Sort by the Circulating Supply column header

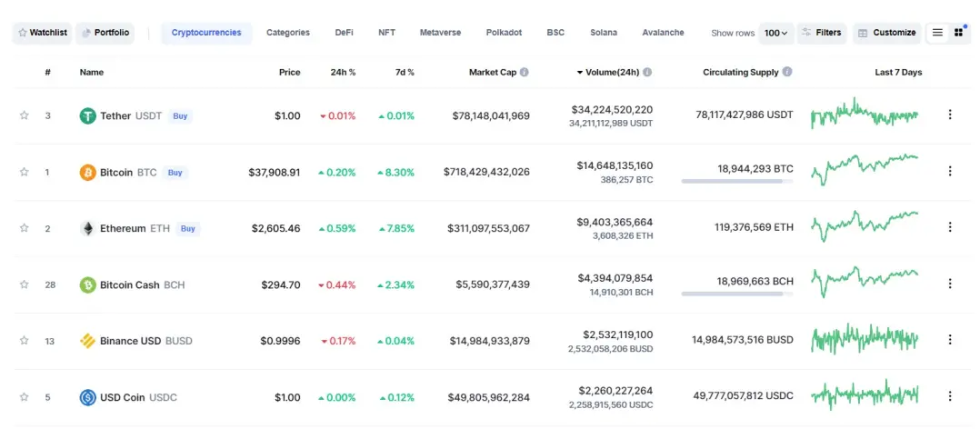741,73
